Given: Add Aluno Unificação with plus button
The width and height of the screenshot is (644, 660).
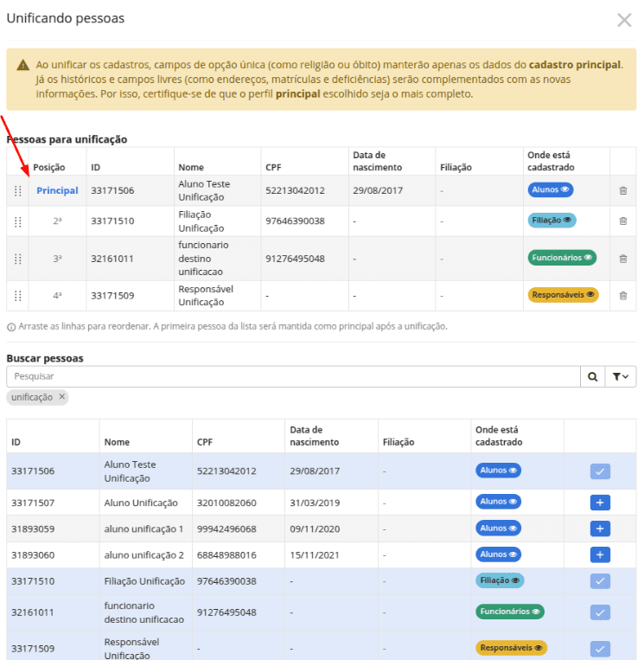Looking at the screenshot, I should point(600,503).
